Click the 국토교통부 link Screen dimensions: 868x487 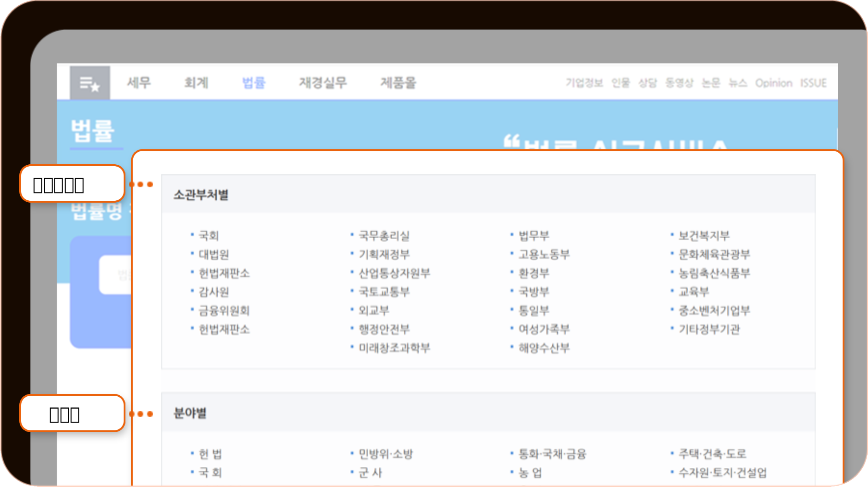click(384, 292)
